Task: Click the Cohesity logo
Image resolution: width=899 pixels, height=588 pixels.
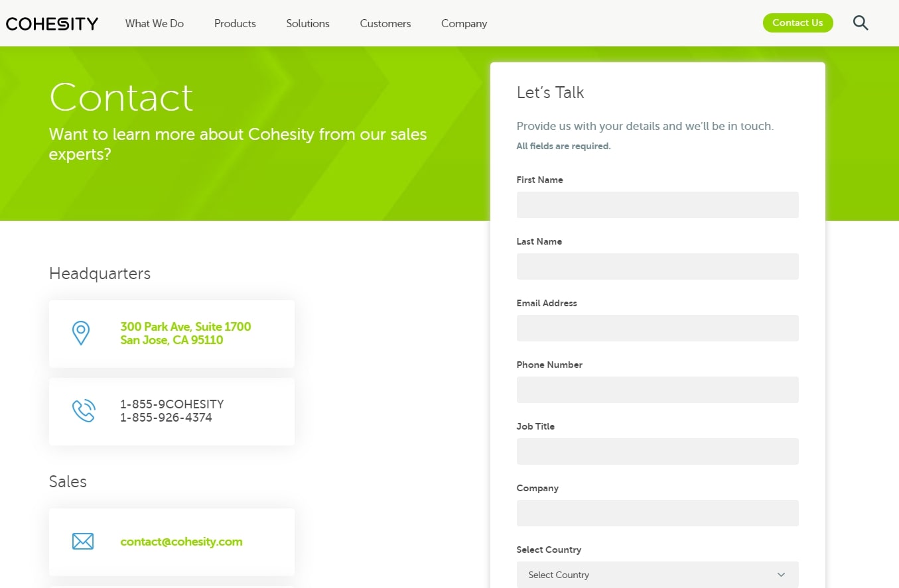Action: click(52, 24)
